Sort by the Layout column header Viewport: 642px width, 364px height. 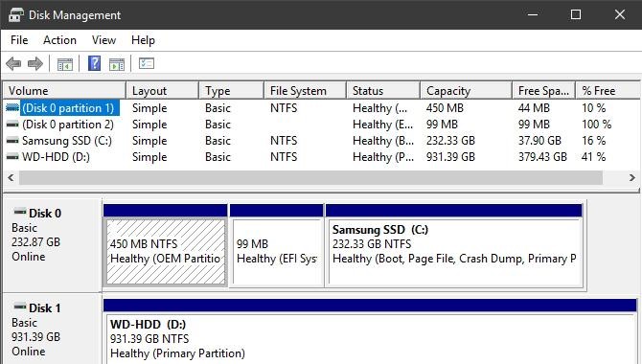point(163,90)
